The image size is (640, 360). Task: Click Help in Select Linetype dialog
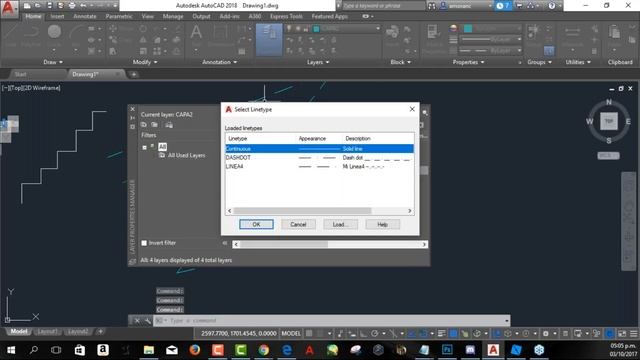point(382,224)
